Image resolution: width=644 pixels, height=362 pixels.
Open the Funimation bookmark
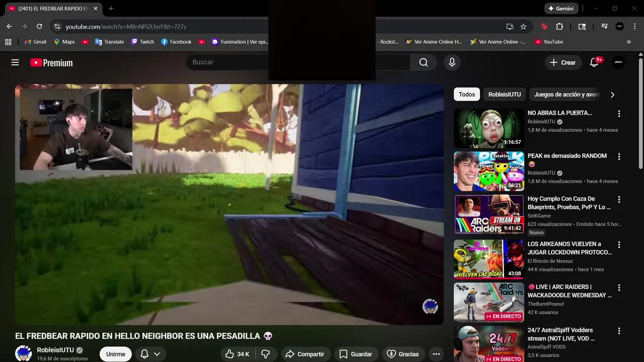(240, 42)
